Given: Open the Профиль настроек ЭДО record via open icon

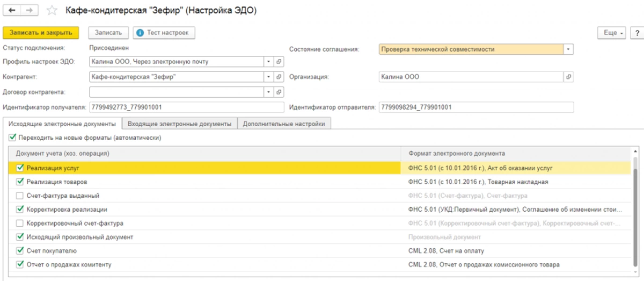Looking at the screenshot, I should [279, 62].
